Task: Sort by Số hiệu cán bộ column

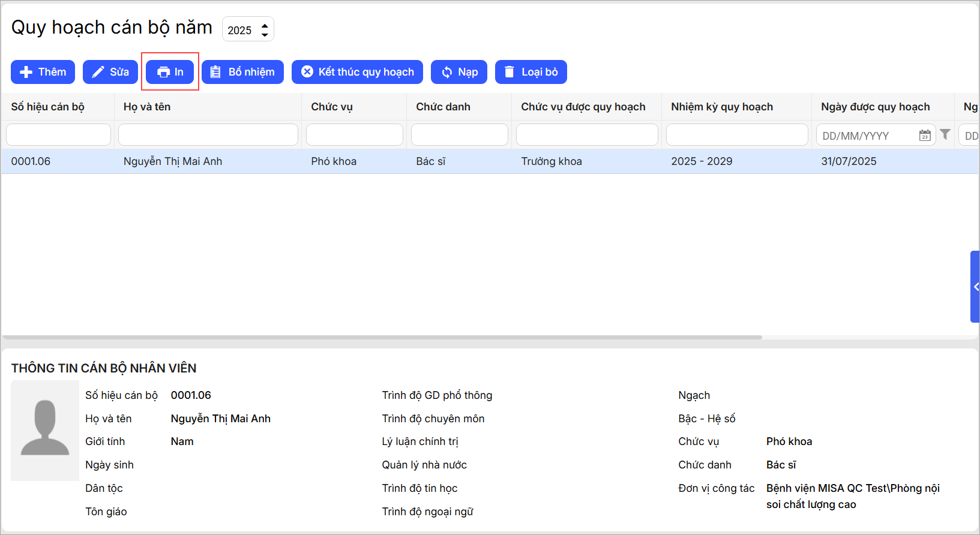Action: [x=47, y=107]
